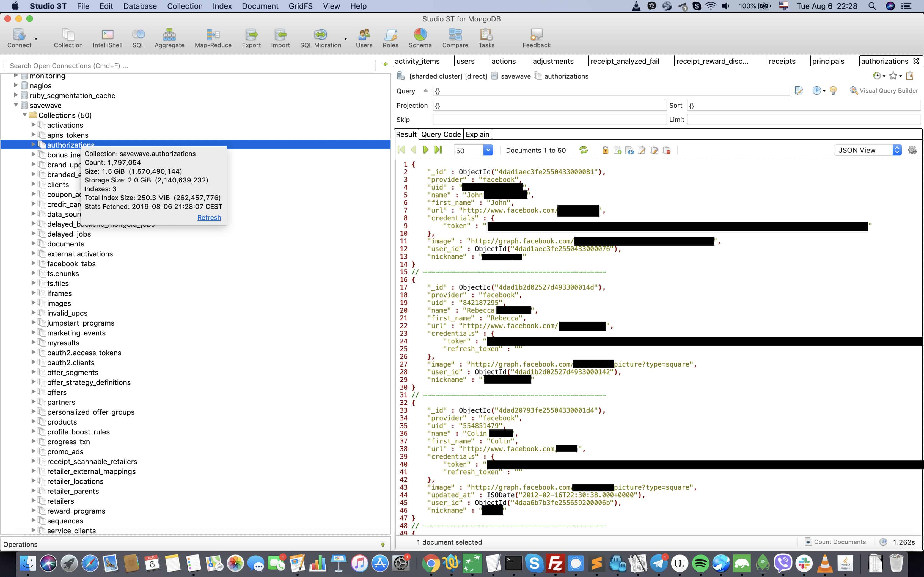Switch to the Query Code tab
Image resolution: width=924 pixels, height=577 pixels.
tap(441, 134)
